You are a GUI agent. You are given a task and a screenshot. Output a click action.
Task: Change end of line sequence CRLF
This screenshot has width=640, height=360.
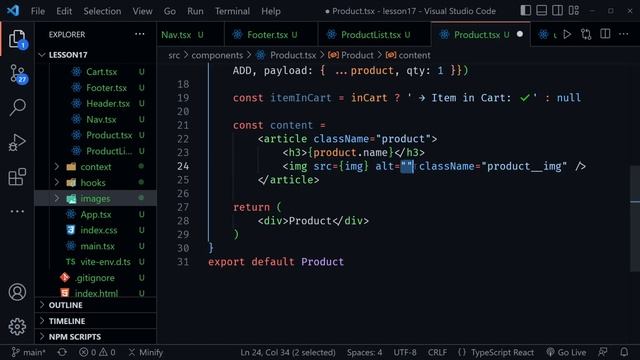click(x=437, y=352)
